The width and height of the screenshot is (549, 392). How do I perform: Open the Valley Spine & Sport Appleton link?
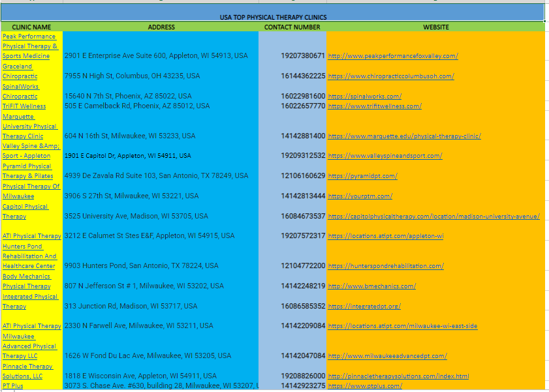coord(31,151)
